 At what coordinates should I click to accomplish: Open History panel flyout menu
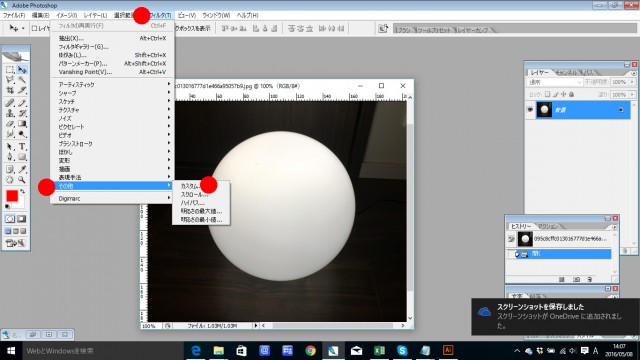coord(615,227)
